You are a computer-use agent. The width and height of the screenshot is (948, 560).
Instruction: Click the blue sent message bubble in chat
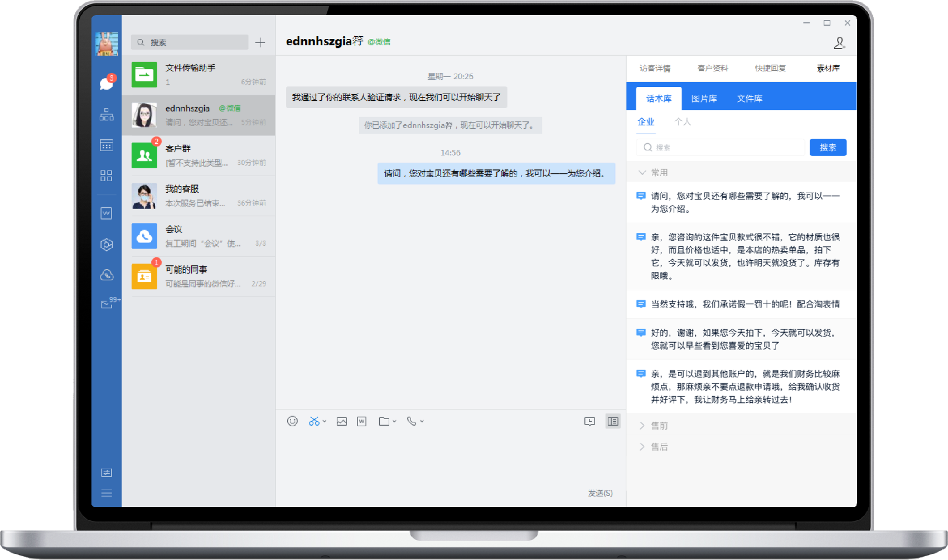click(x=496, y=173)
